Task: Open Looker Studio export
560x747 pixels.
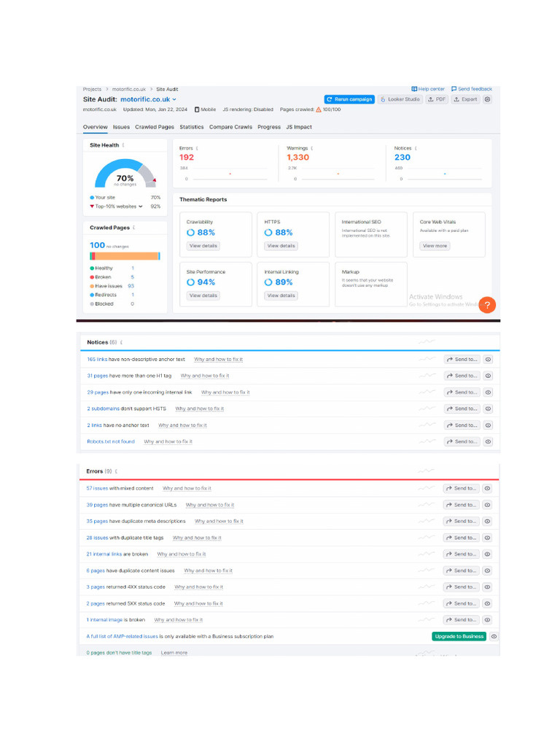Action: click(x=400, y=99)
